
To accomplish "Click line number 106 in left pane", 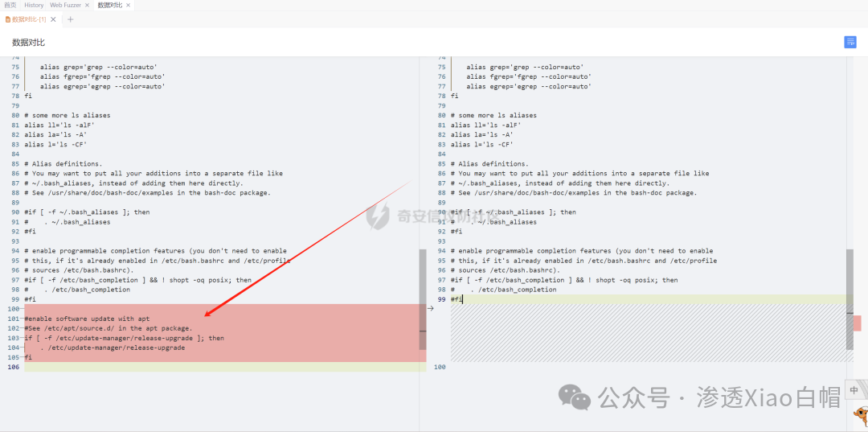I will coord(13,367).
